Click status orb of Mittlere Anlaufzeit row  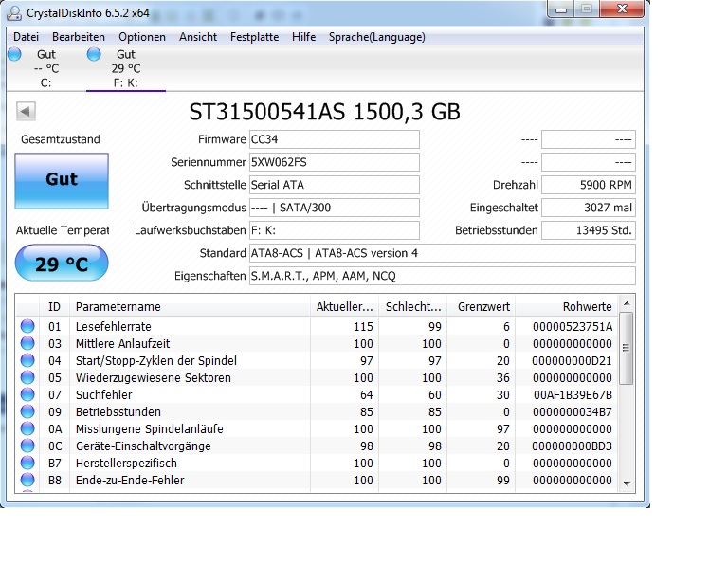[27, 343]
